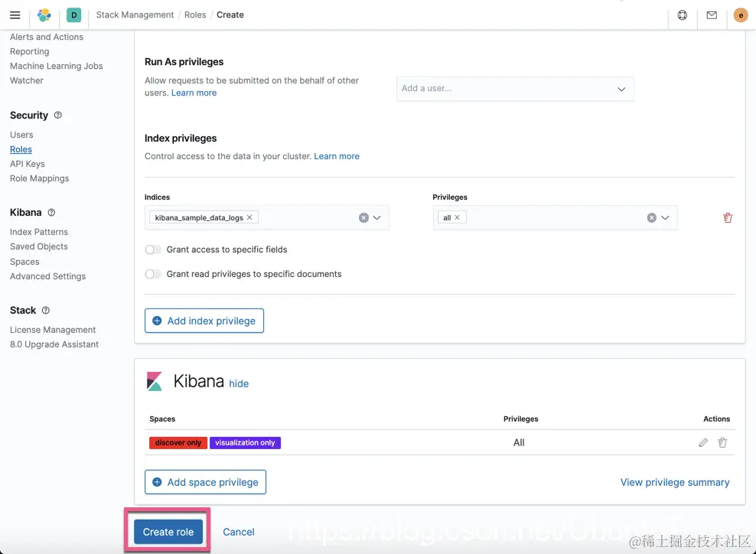Click the Kibana logo in the panel
756x554 pixels.
pyautogui.click(x=155, y=381)
